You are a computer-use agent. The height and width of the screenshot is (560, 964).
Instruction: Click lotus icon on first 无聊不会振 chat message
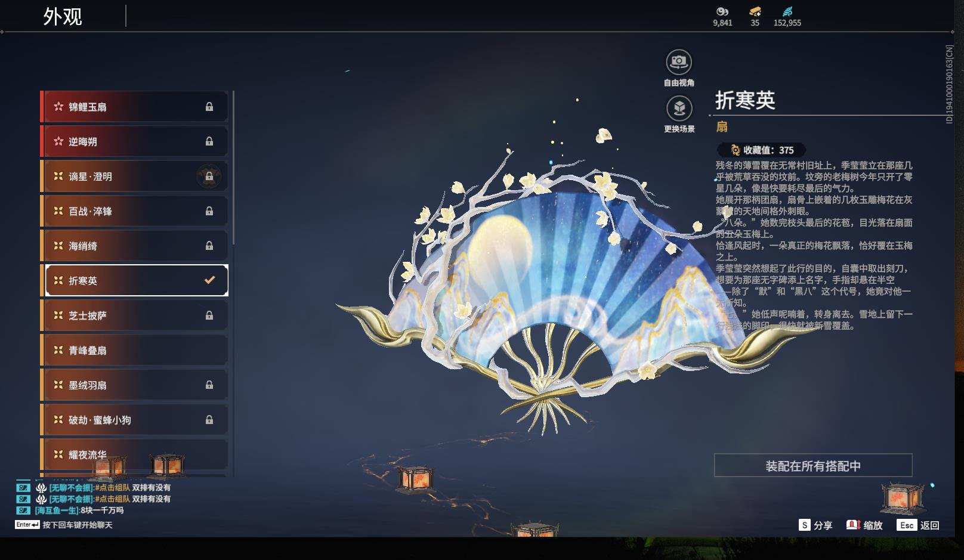tap(41, 488)
